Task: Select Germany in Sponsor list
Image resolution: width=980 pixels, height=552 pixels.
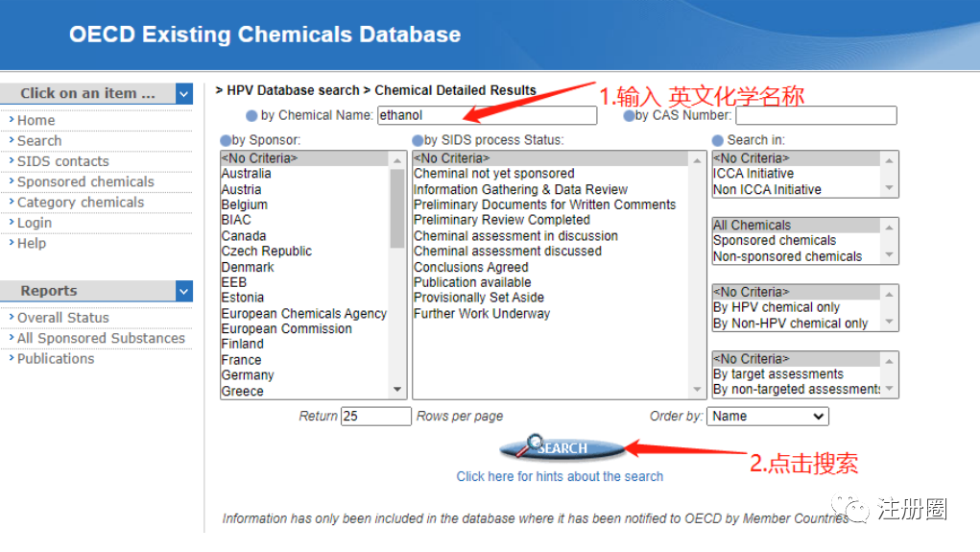Action: pos(248,375)
